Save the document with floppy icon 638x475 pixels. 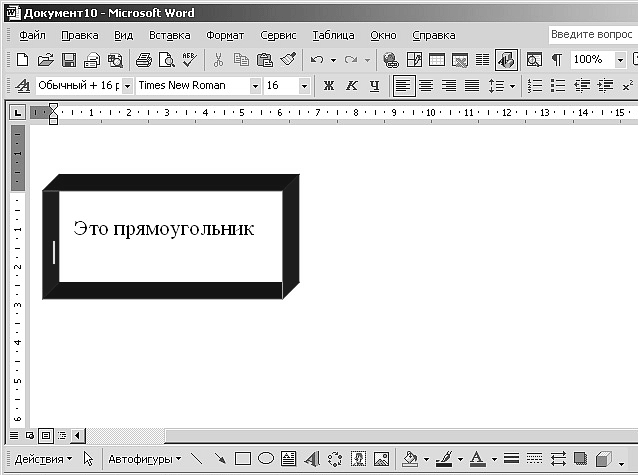(x=69, y=60)
